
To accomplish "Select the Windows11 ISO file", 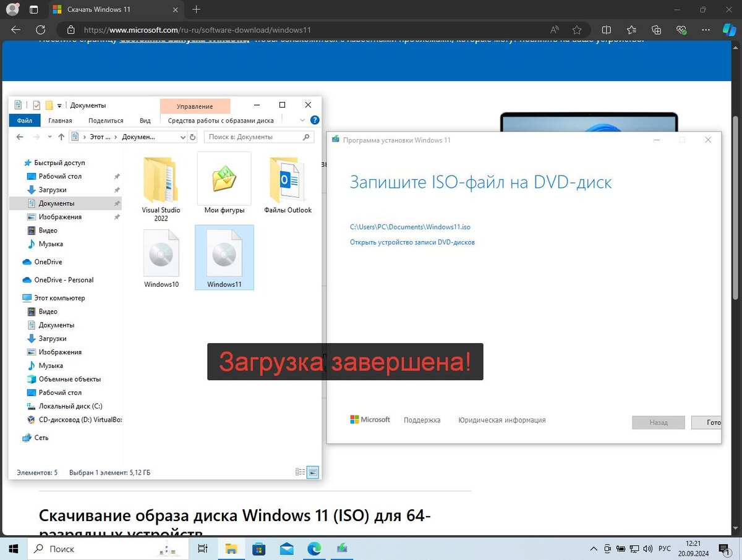I will point(224,257).
